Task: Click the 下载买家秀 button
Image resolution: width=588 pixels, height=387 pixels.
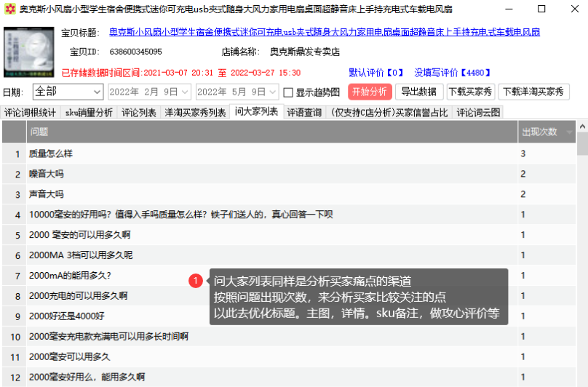Action: (x=470, y=92)
